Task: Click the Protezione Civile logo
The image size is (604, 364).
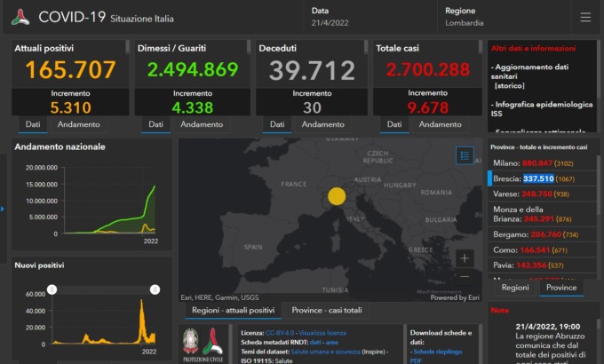Action: 212,341
